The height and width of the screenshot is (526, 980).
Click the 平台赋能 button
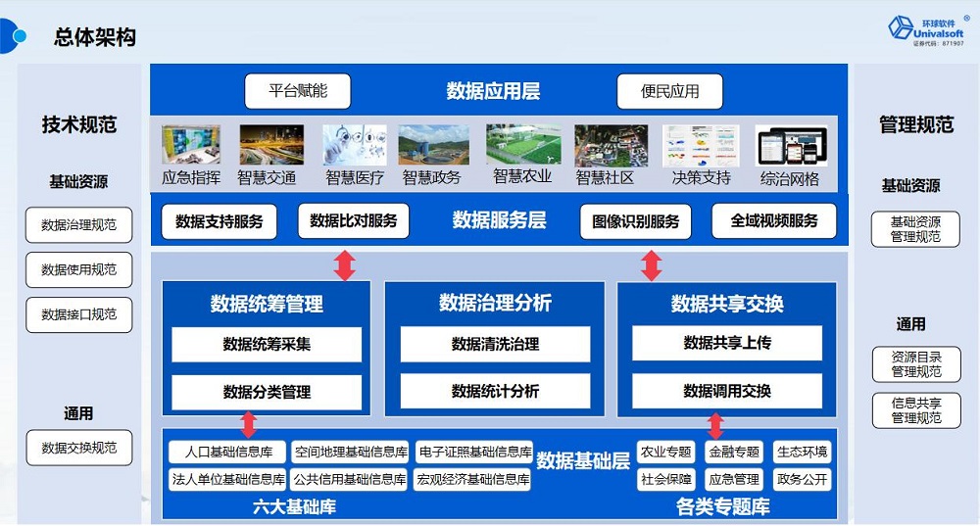(298, 91)
